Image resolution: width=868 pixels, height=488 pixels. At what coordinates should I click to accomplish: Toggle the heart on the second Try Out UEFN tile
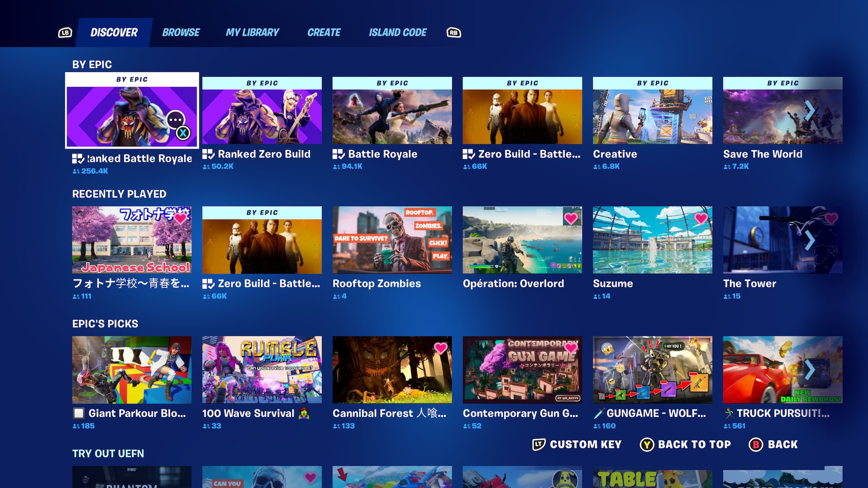tap(311, 477)
